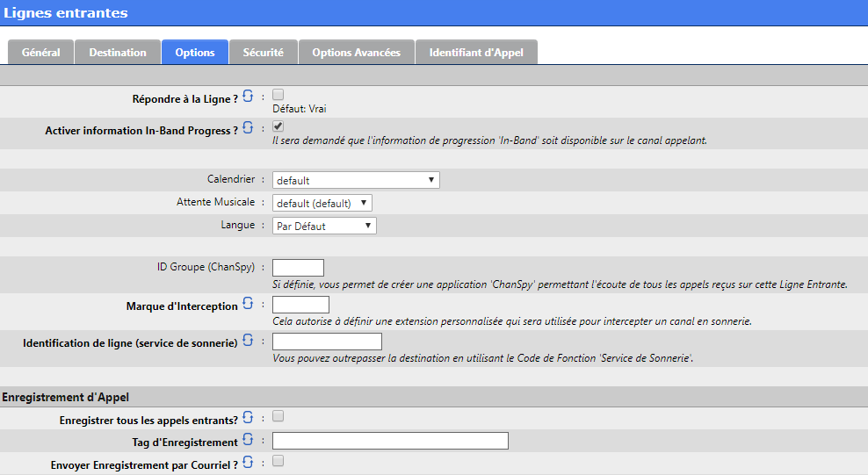Focus the ID Groupe (ChanSpy) field
The image size is (868, 475).
pyautogui.click(x=299, y=268)
